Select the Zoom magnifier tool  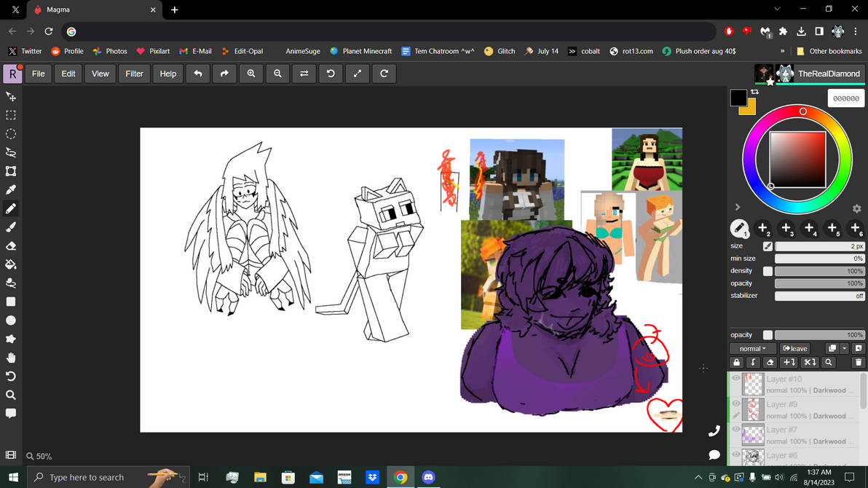point(10,395)
